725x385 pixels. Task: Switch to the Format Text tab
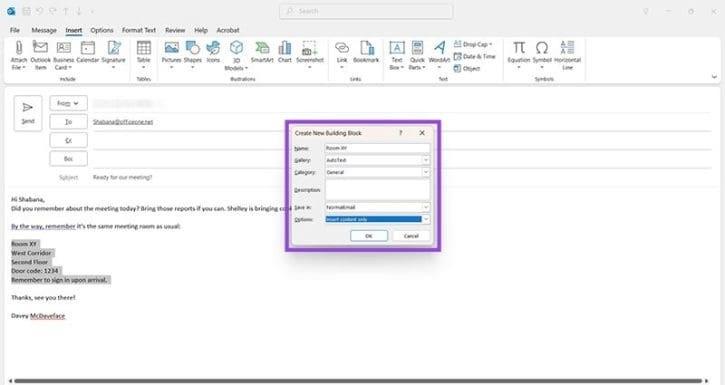139,30
